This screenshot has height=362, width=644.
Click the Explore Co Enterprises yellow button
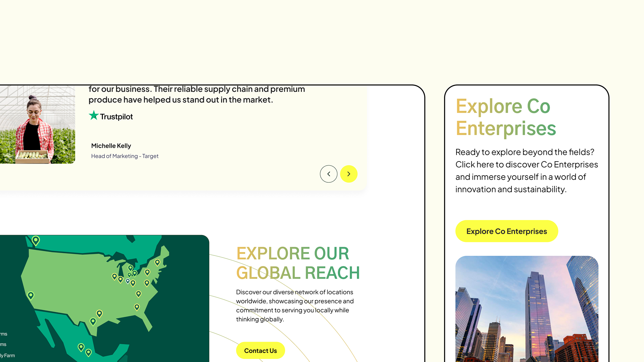[506, 231]
